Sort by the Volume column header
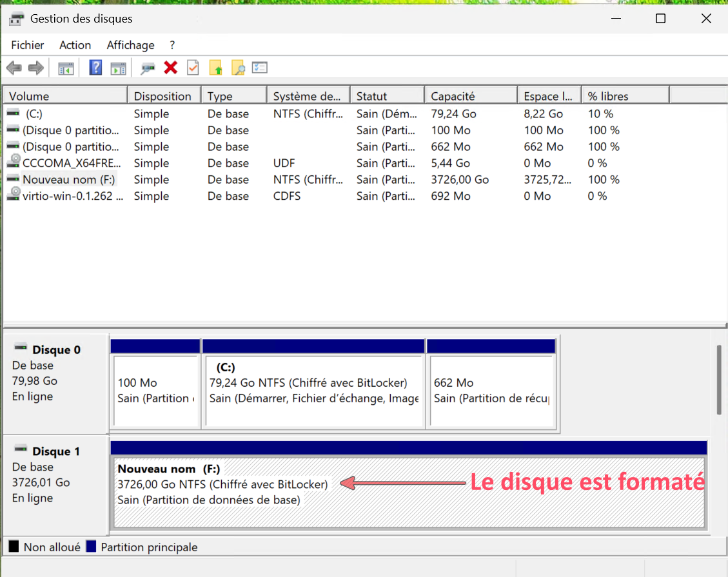The height and width of the screenshot is (577, 728). pos(64,96)
